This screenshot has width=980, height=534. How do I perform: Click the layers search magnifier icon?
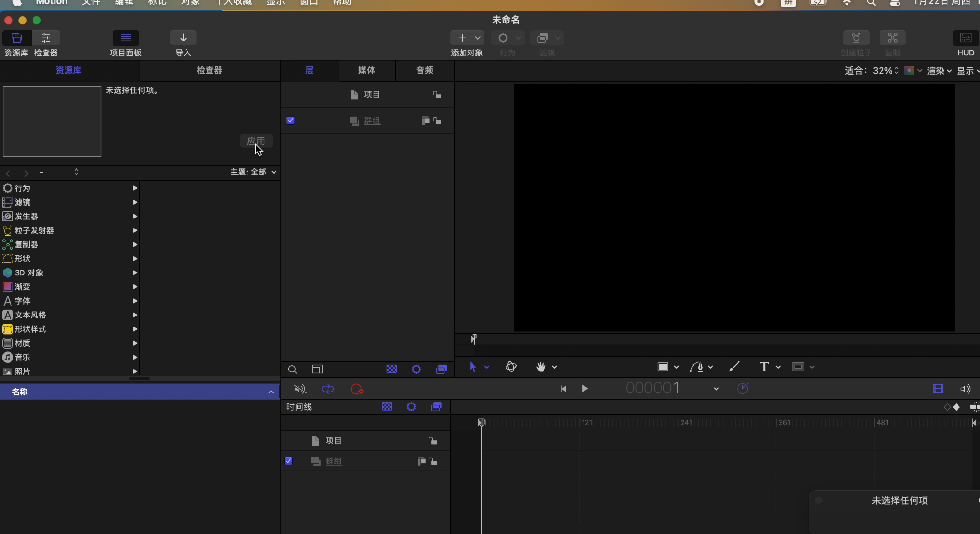coord(293,370)
